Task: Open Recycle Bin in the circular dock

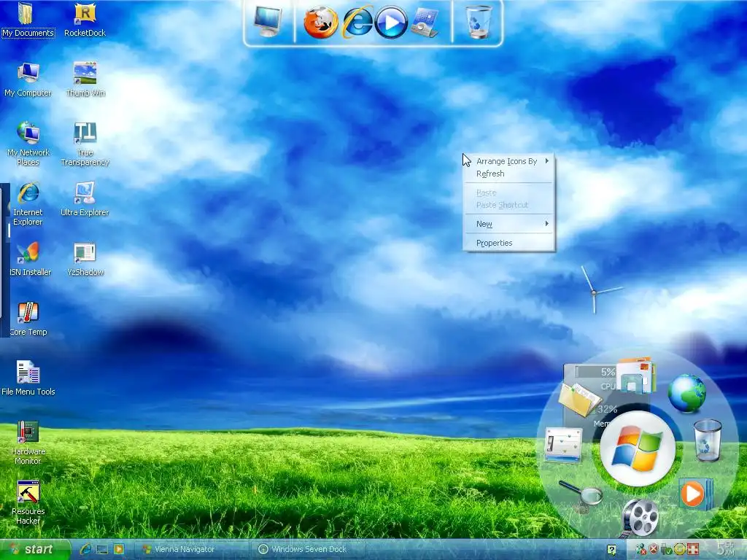Action: [707, 440]
